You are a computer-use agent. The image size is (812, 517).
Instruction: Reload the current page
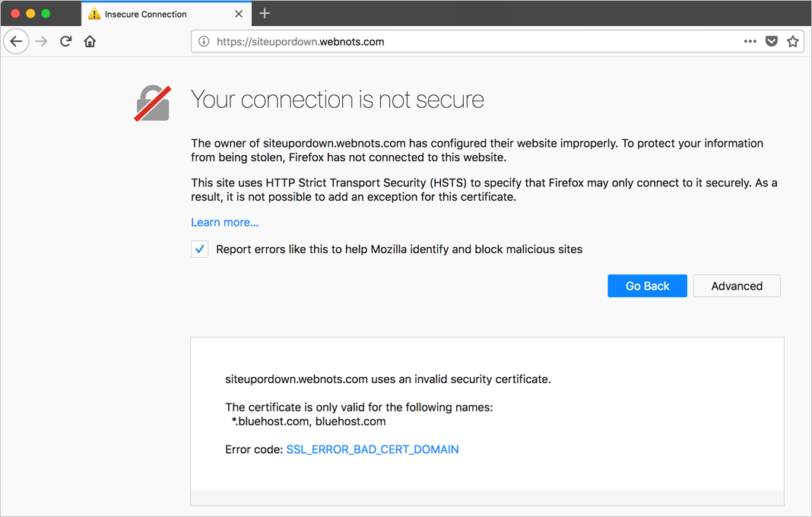(66, 41)
